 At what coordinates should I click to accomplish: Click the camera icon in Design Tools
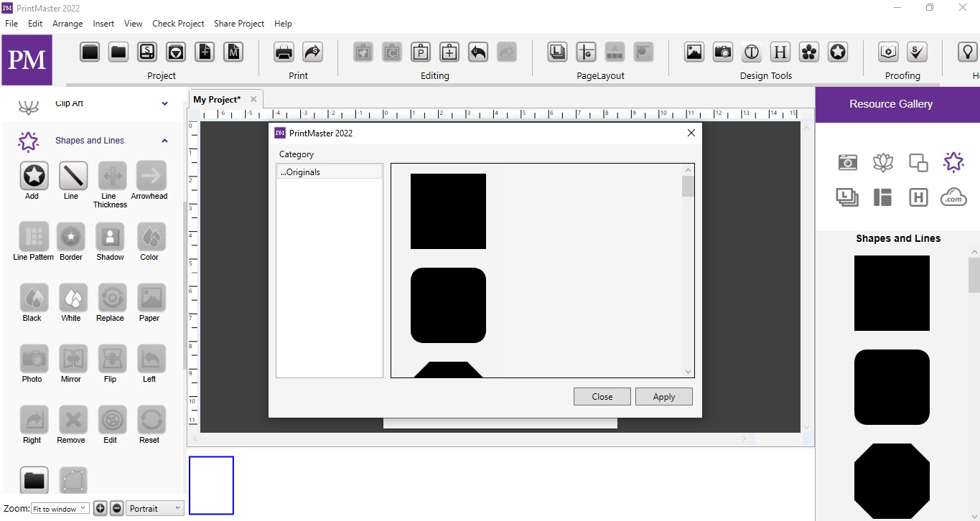[x=723, y=52]
